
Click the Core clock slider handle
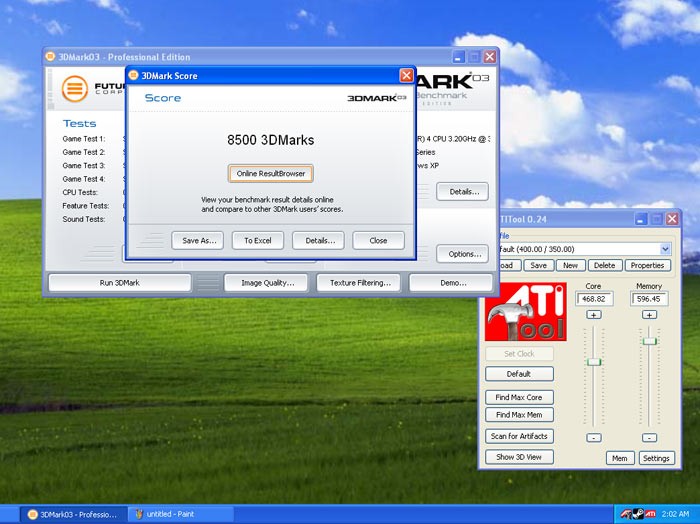point(593,361)
